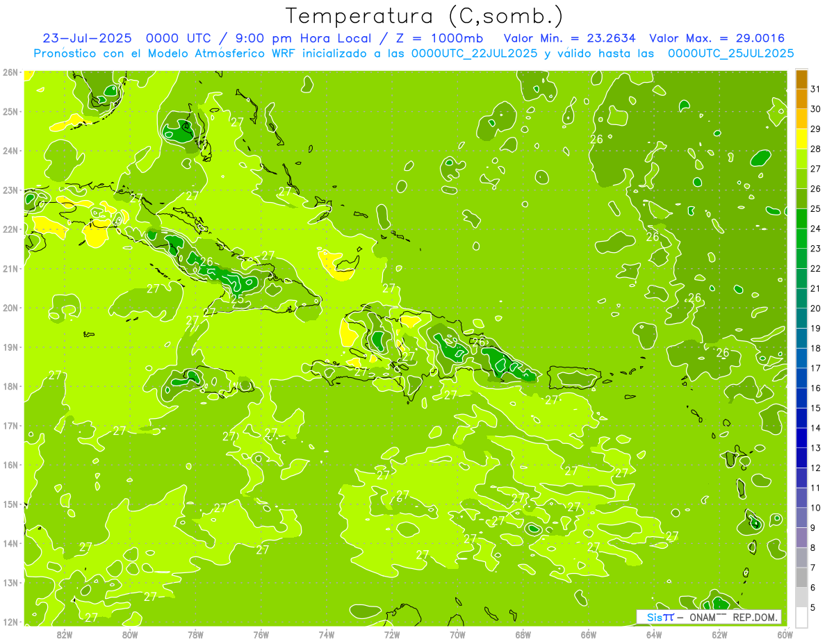
Task: Click the legend value '13'
Action: pos(816,447)
